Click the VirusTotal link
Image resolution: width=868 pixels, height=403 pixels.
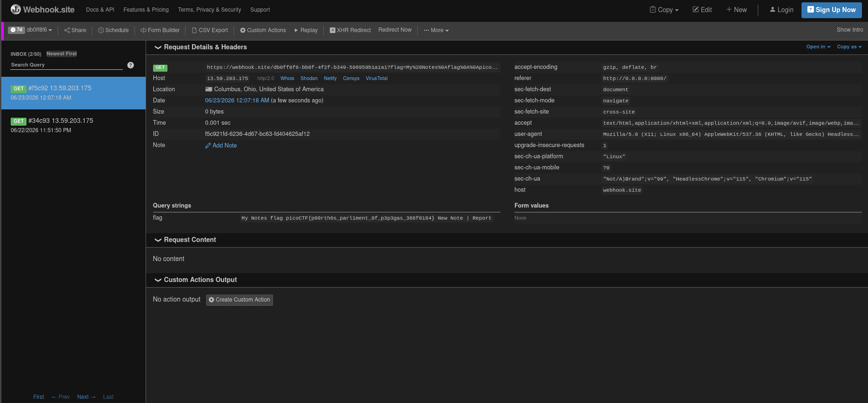376,79
